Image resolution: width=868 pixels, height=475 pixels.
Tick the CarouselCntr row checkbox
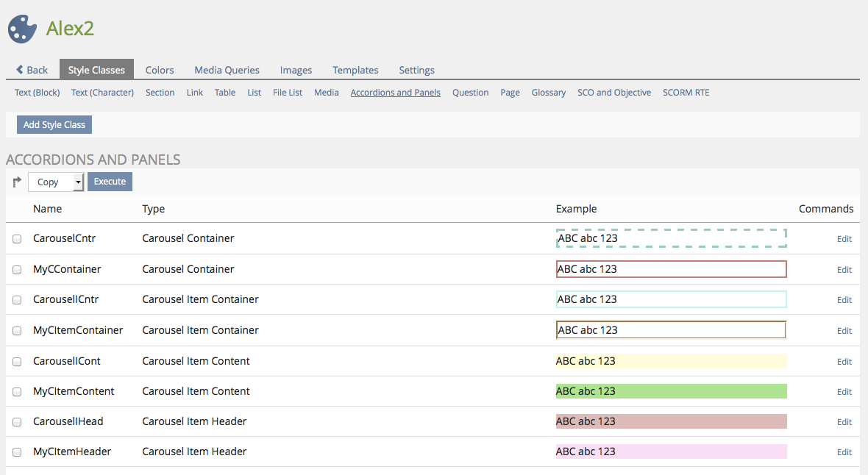coord(17,239)
